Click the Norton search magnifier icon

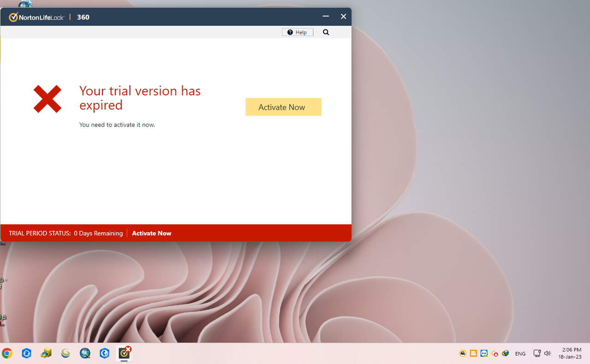point(326,32)
